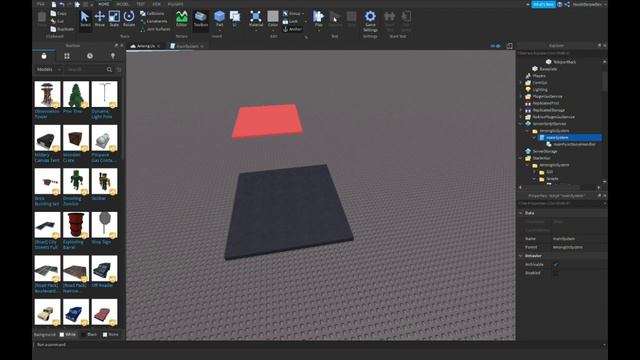Set Toolbox background to None

point(111,334)
